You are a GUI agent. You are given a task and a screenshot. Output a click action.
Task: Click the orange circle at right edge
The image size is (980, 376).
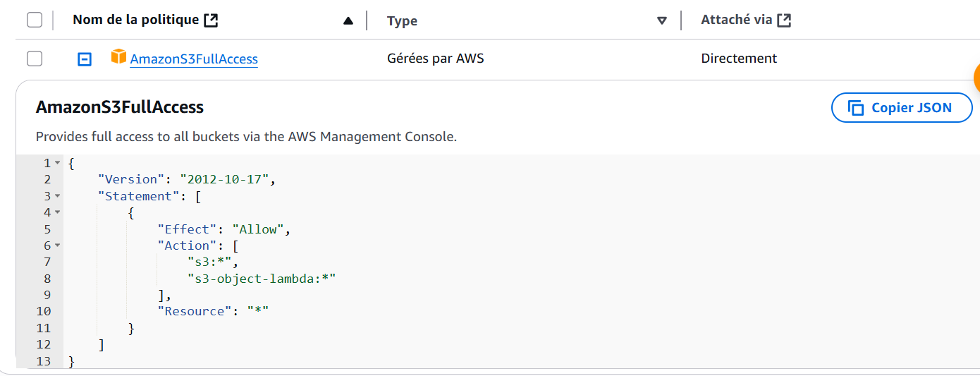(x=976, y=78)
